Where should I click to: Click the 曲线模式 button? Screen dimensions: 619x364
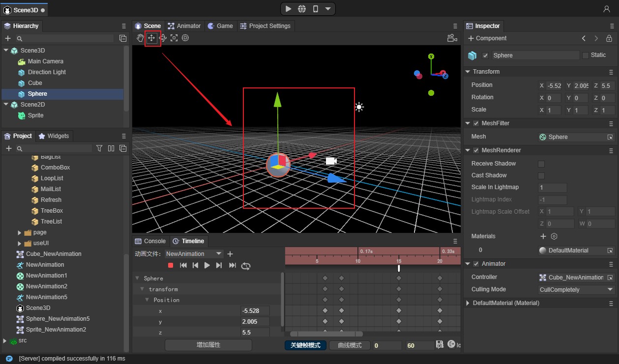(x=350, y=345)
